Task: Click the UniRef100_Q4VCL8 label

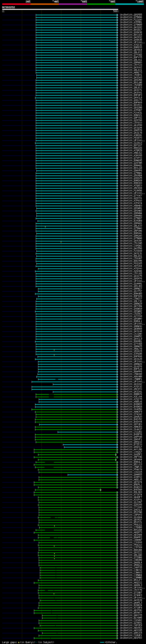Action: click(131, 98)
